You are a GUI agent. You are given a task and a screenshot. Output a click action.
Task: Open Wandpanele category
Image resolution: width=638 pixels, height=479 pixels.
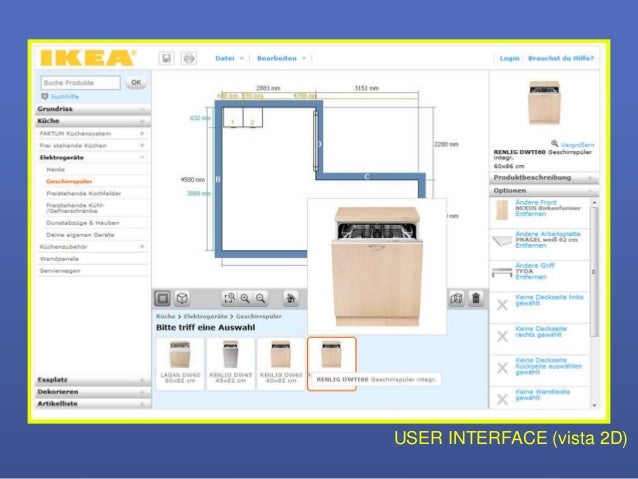click(59, 259)
